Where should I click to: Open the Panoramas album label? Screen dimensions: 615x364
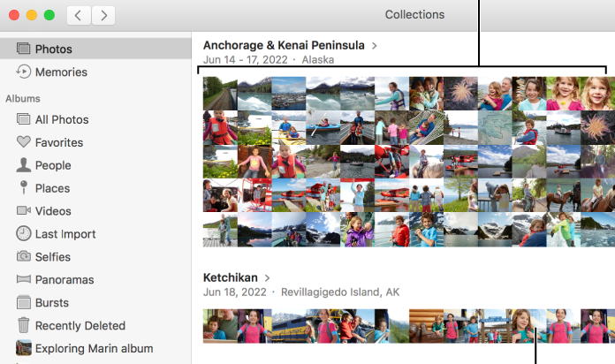pyautogui.click(x=65, y=280)
